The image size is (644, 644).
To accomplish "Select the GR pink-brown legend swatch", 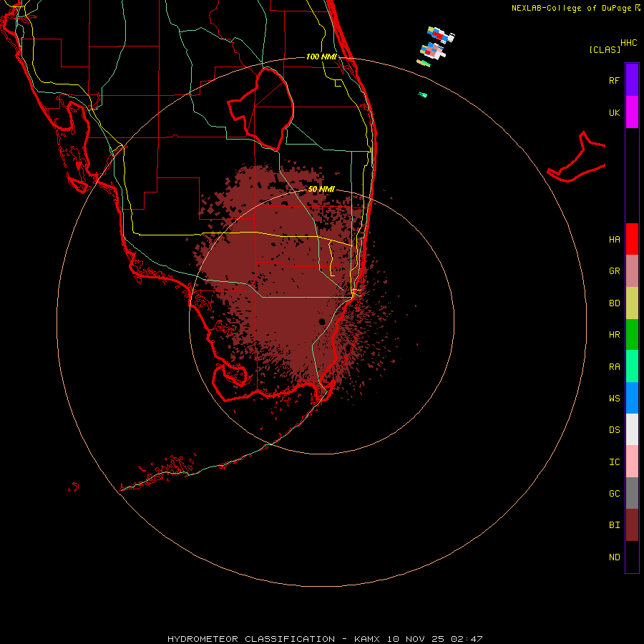I will pos(632,271).
